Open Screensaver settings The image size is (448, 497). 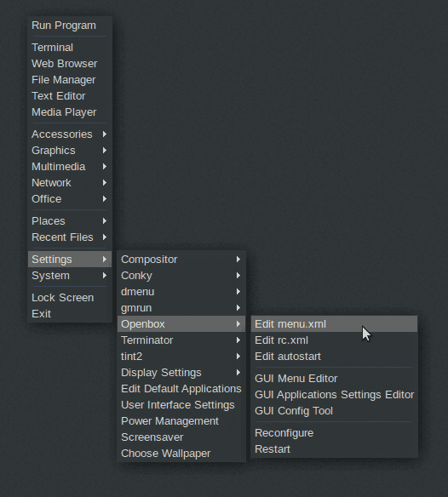click(x=181, y=437)
